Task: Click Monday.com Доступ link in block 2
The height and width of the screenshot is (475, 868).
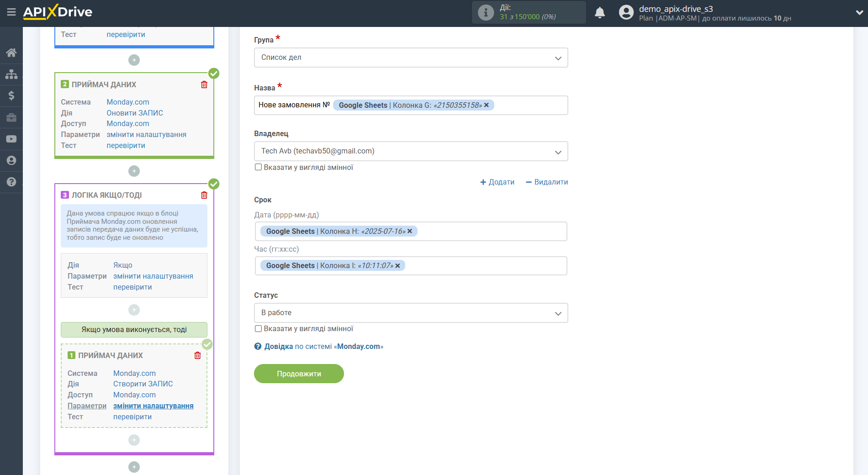Action: point(128,123)
